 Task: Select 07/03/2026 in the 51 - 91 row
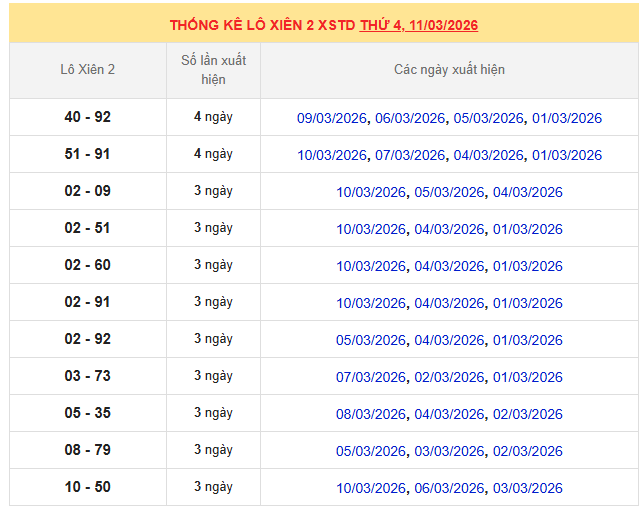coord(410,155)
